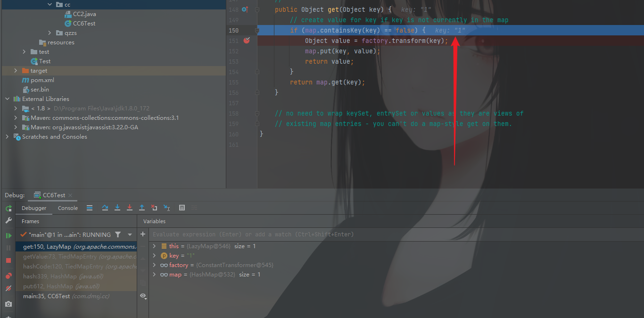This screenshot has width=644, height=318.
Task: Click the Rerun CC6Test debug icon
Action: click(x=8, y=208)
